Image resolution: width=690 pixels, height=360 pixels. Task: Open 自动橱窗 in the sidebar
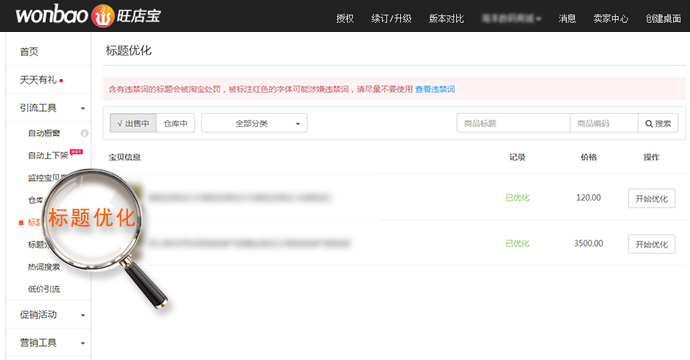[x=44, y=133]
